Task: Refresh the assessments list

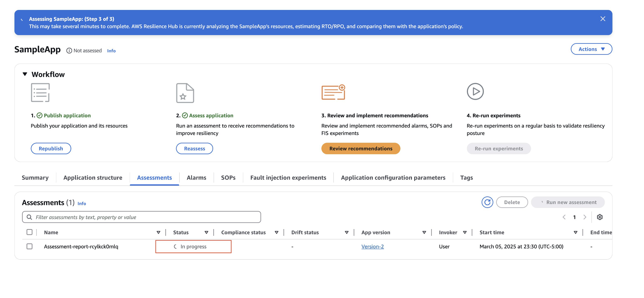Action: 487,202
